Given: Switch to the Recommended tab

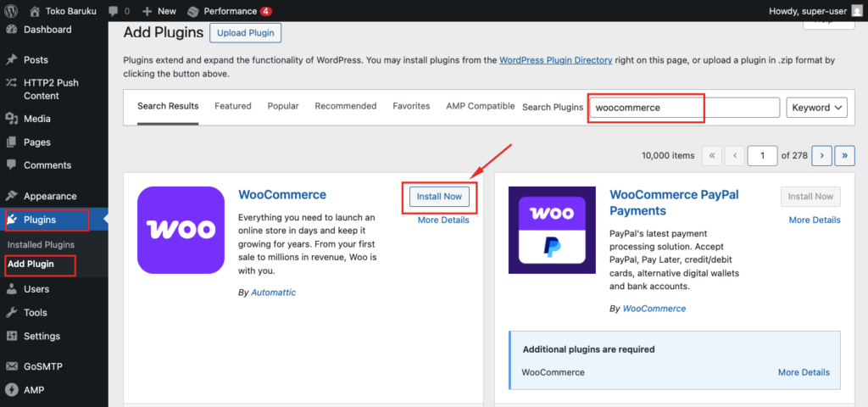Looking at the screenshot, I should coord(346,106).
